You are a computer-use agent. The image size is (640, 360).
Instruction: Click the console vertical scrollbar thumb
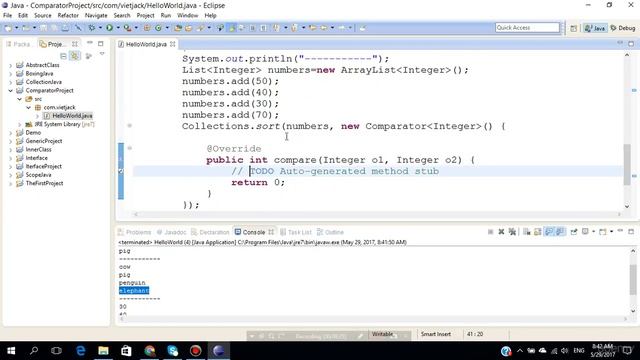pos(633,280)
